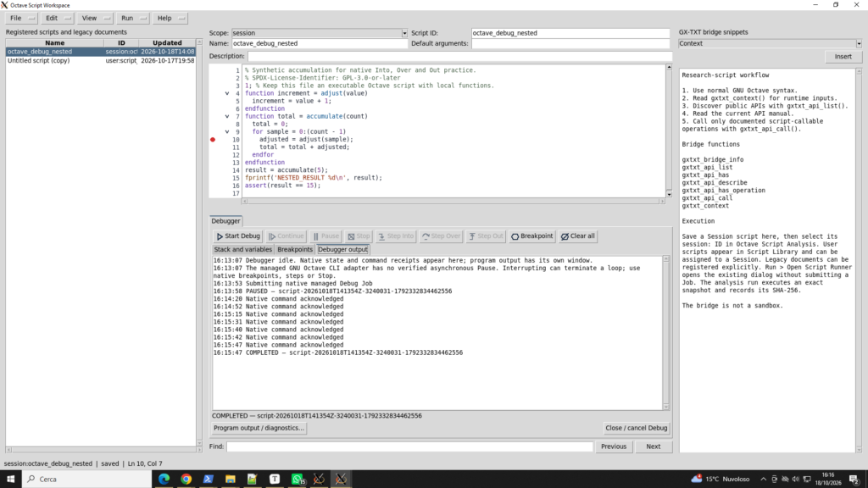Open the weather widget showing 15°C Nuvoloso
Image resolution: width=868 pixels, height=488 pixels.
tap(721, 480)
